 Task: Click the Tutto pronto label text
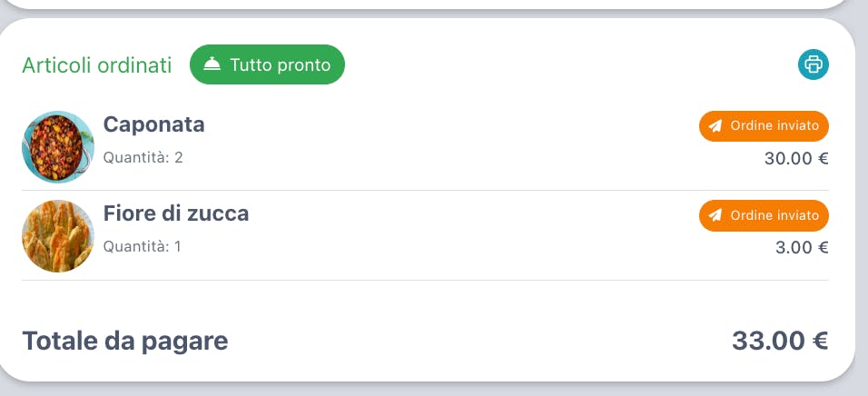point(281,64)
